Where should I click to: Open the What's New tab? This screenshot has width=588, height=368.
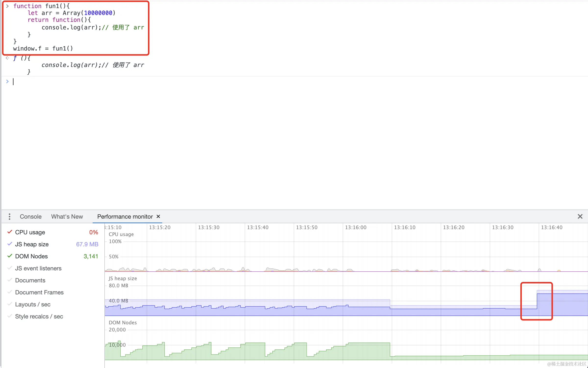(x=67, y=217)
